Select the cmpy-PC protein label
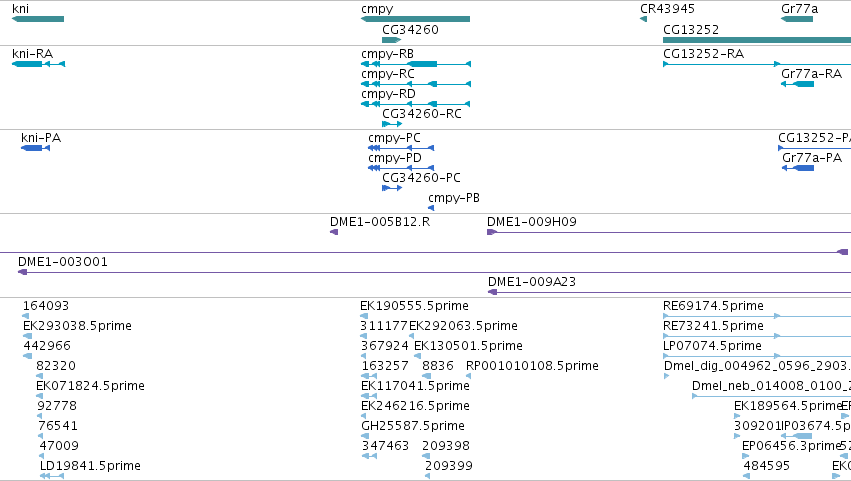Screen dimensions: 851x481 click(x=394, y=138)
